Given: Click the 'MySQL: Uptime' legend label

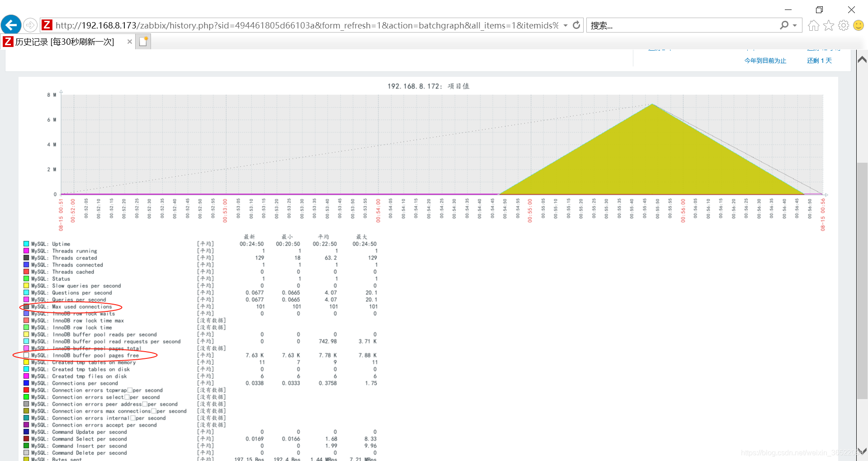Looking at the screenshot, I should pyautogui.click(x=51, y=244).
